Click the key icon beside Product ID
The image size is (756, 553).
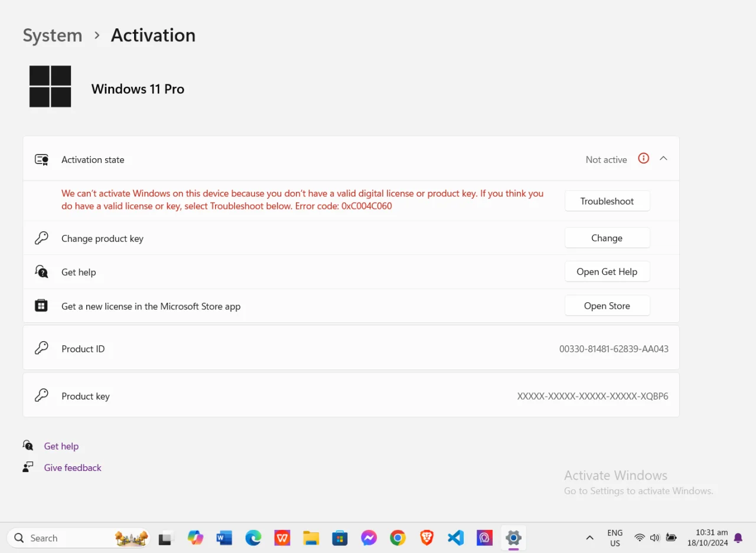[41, 348]
